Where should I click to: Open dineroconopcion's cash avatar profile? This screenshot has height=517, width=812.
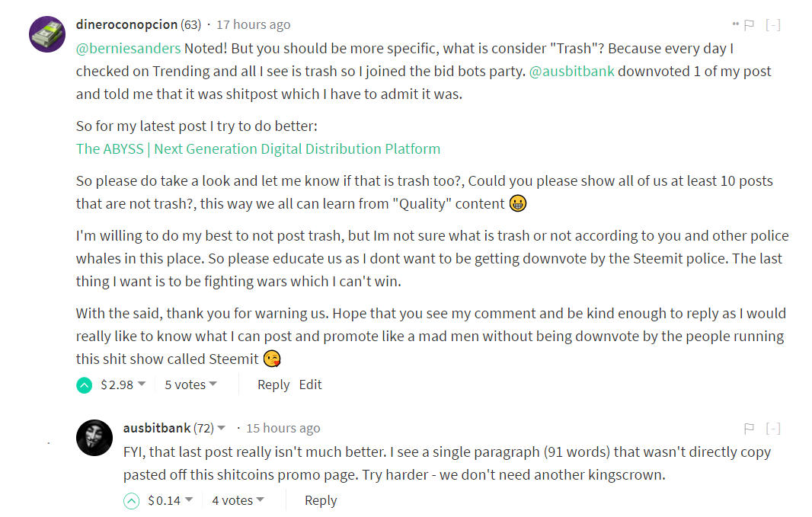tap(47, 34)
